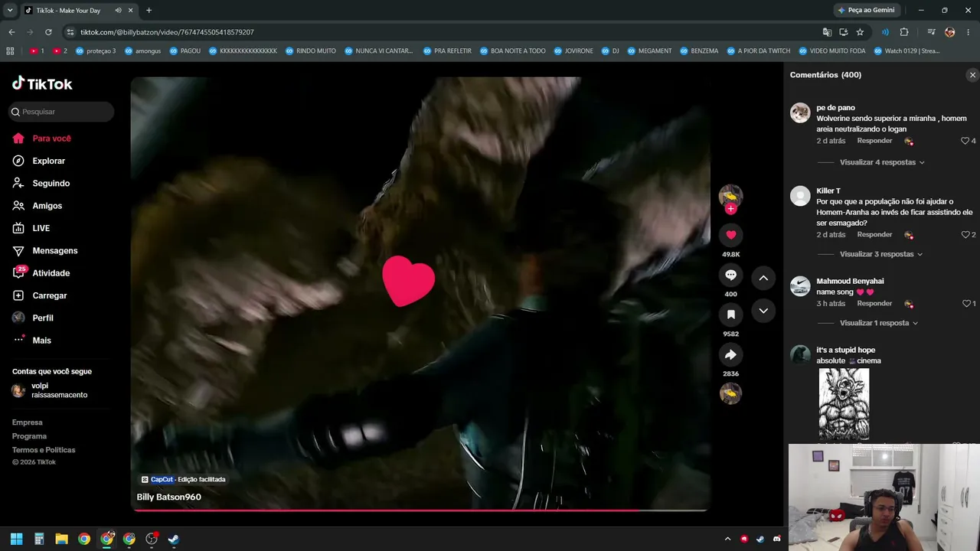Open the Mais menu

pyautogui.click(x=41, y=341)
